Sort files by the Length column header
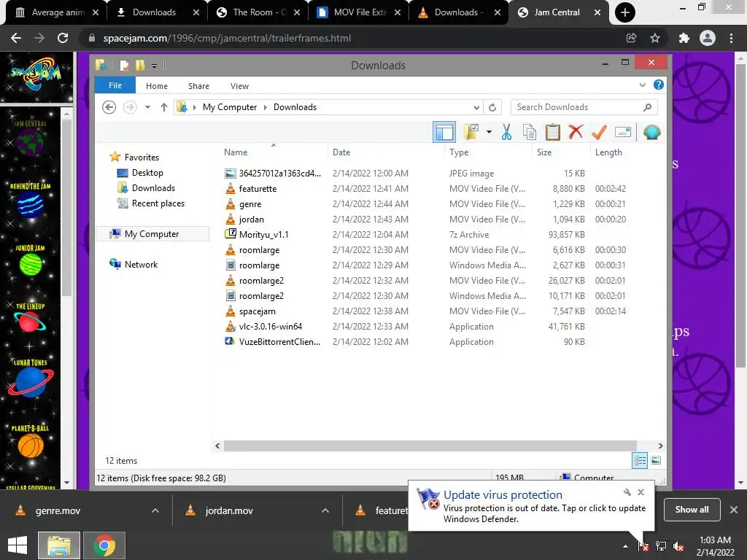 click(608, 152)
